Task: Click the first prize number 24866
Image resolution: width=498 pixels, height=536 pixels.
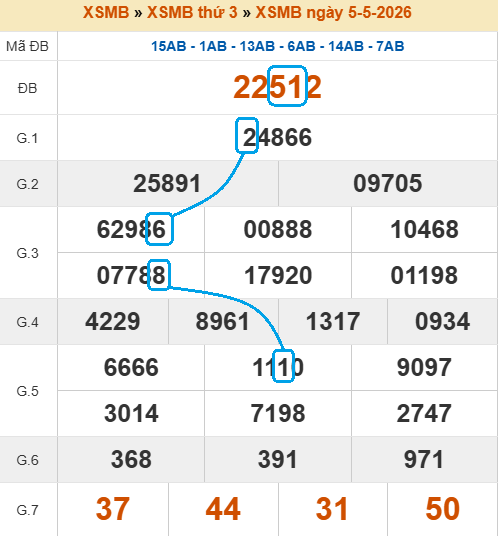Action: [278, 137]
